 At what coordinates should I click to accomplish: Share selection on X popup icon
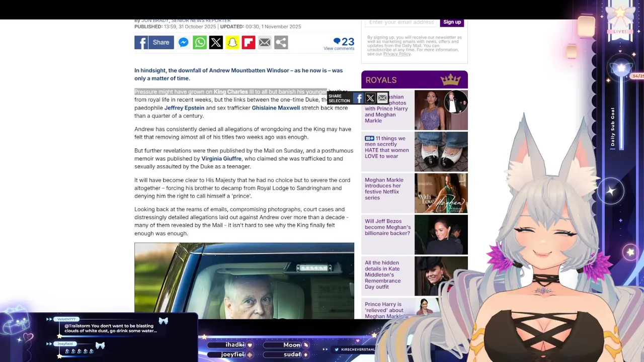[370, 98]
